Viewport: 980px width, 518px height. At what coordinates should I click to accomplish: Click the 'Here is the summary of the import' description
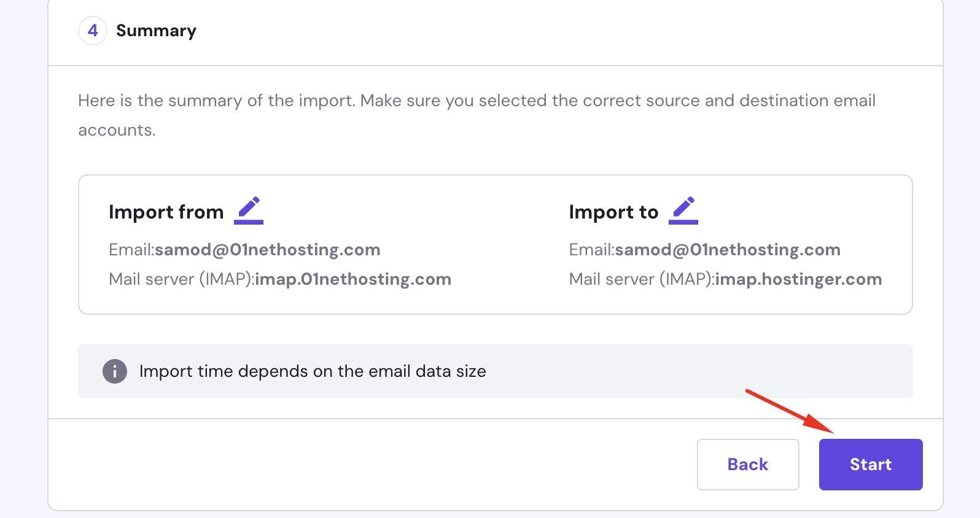pyautogui.click(x=476, y=115)
